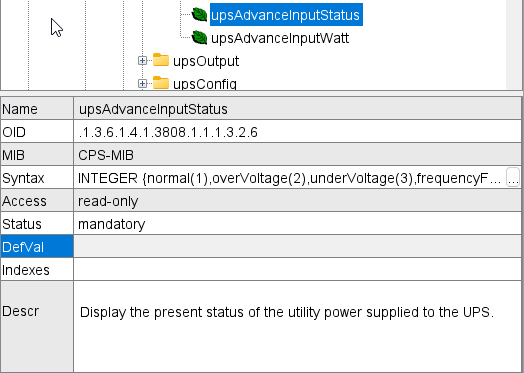Expand the upsOutput tree node
524x373 pixels.
(142, 60)
